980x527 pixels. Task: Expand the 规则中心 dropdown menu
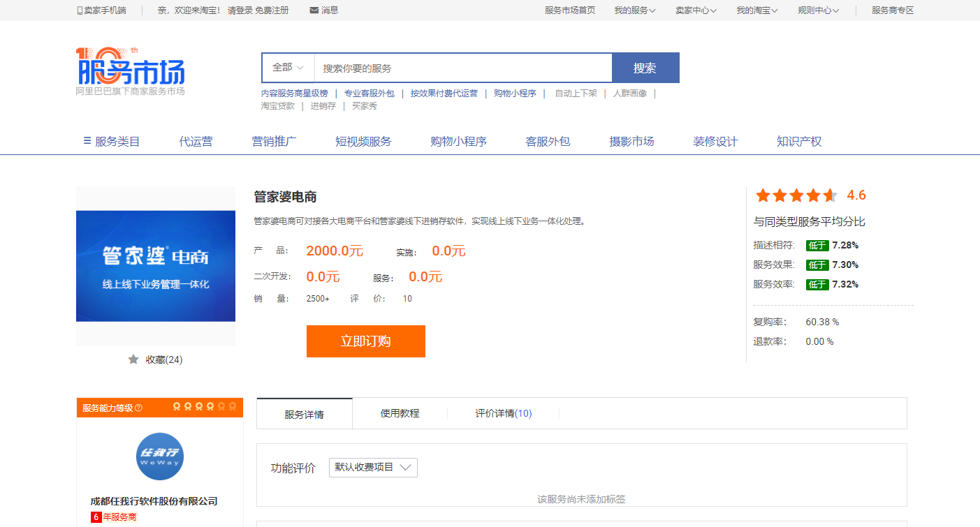[819, 10]
